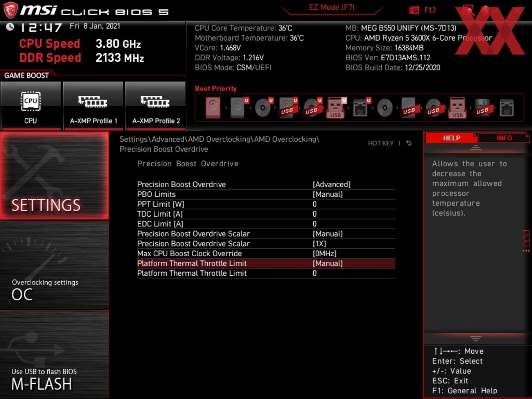Click the displayed time 12:47

[x=41, y=27]
